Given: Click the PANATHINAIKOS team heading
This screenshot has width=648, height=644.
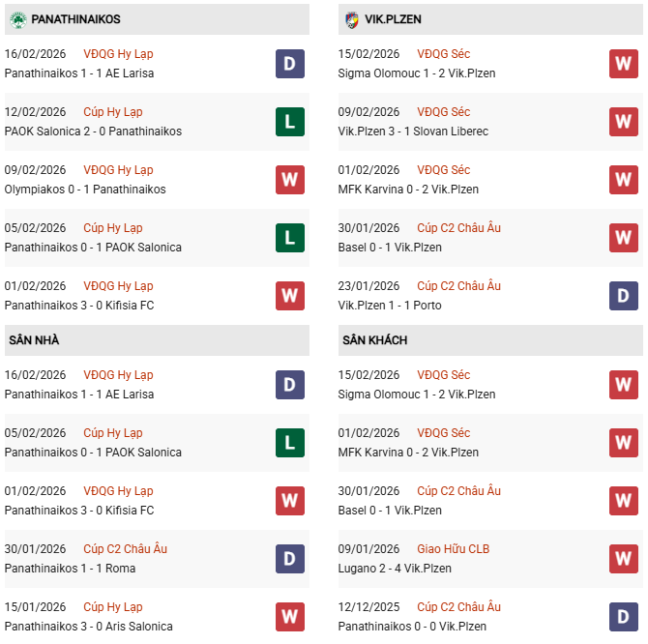Looking at the screenshot, I should tap(75, 19).
